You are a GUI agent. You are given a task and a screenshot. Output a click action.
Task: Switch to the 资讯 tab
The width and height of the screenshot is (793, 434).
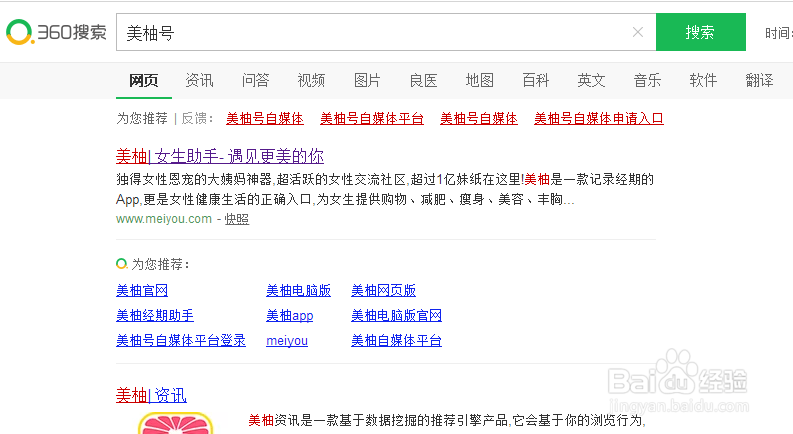pos(199,80)
